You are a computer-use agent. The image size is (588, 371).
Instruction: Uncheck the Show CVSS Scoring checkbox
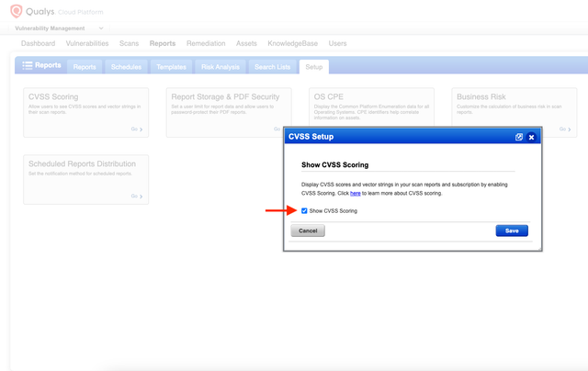click(x=305, y=211)
